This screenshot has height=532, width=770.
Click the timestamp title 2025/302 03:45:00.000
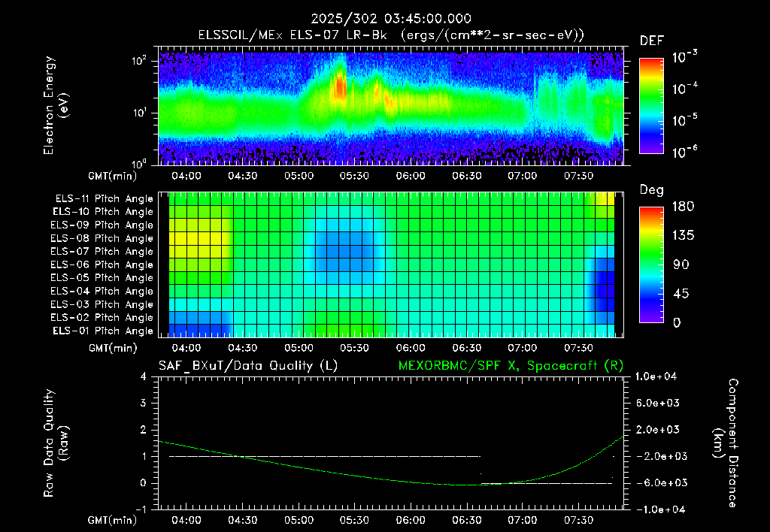[391, 19]
